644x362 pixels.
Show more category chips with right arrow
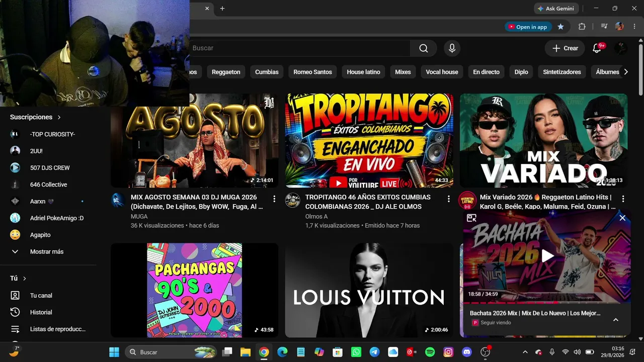click(x=626, y=72)
